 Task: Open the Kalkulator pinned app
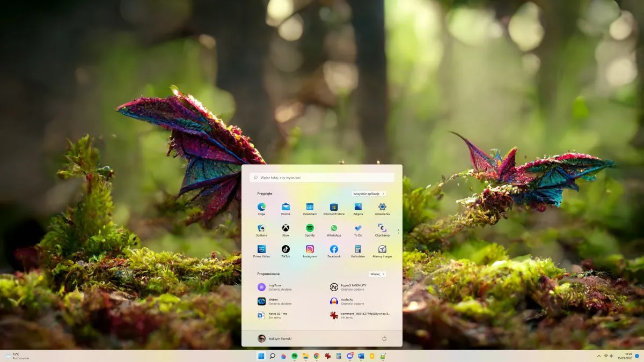tap(357, 252)
